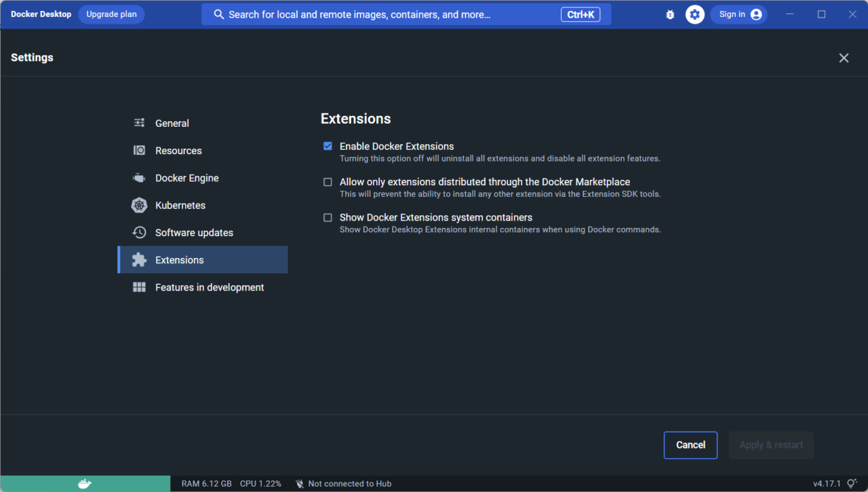The width and height of the screenshot is (868, 492).
Task: Select the Extensions puzzle piece icon
Action: 139,259
